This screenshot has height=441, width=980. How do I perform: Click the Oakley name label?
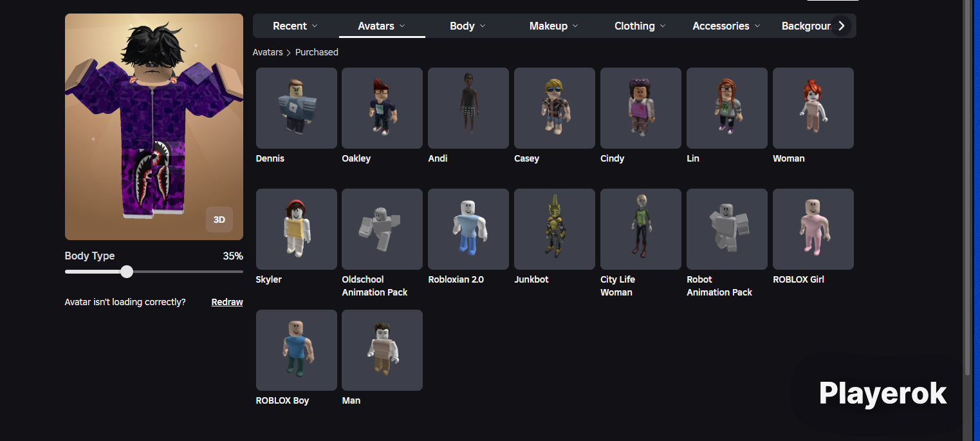coord(356,158)
